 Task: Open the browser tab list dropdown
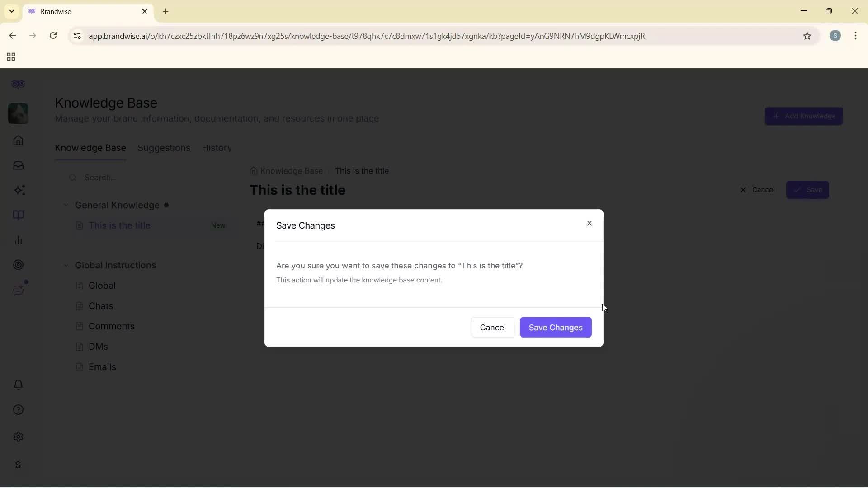coord(11,11)
